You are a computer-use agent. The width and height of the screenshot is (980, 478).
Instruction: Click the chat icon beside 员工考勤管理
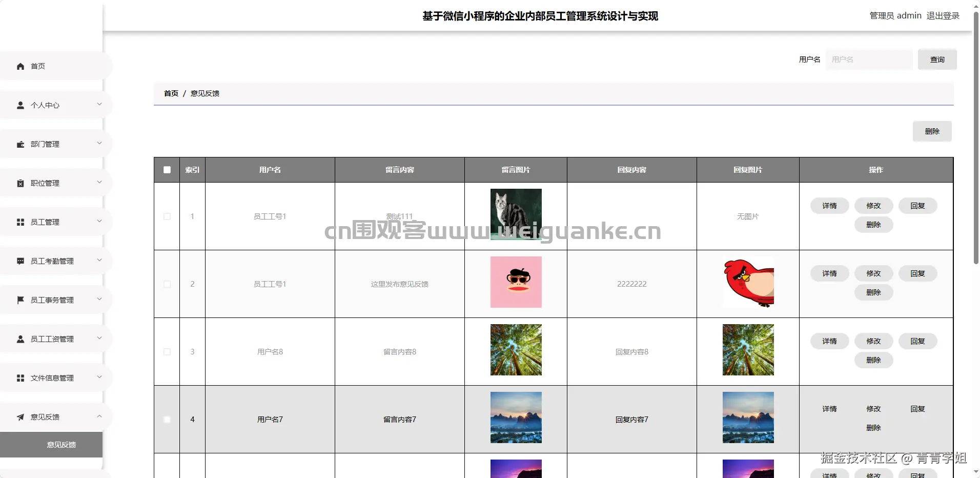(21, 261)
